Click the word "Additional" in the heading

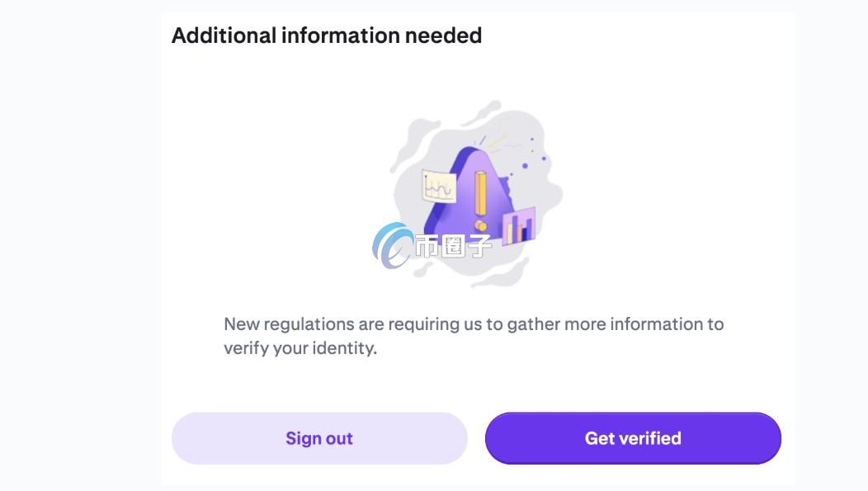coord(224,35)
